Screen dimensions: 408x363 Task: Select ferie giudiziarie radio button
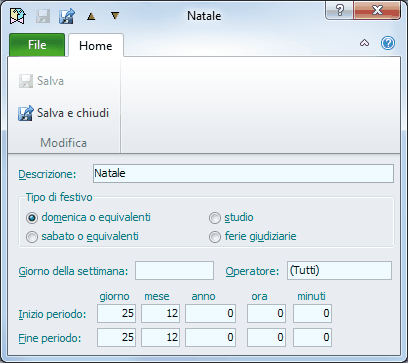point(215,237)
